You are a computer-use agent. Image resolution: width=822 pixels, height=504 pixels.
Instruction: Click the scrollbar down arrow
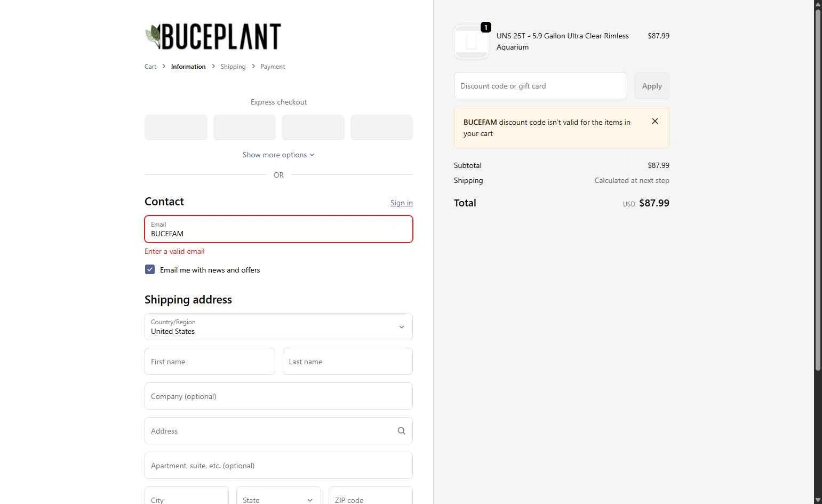coord(818,500)
